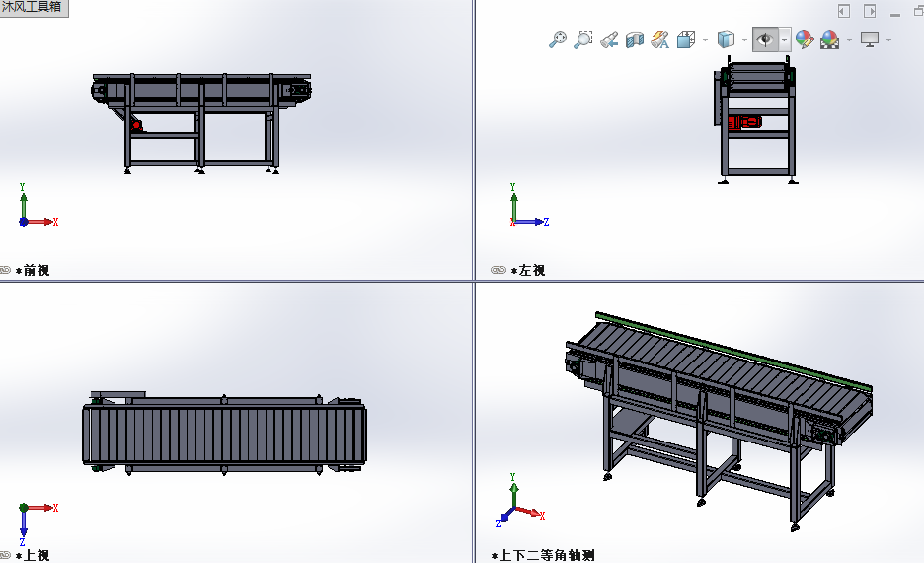
Task: Click the *上下二等角轴测 viewport label
Action: 543,555
